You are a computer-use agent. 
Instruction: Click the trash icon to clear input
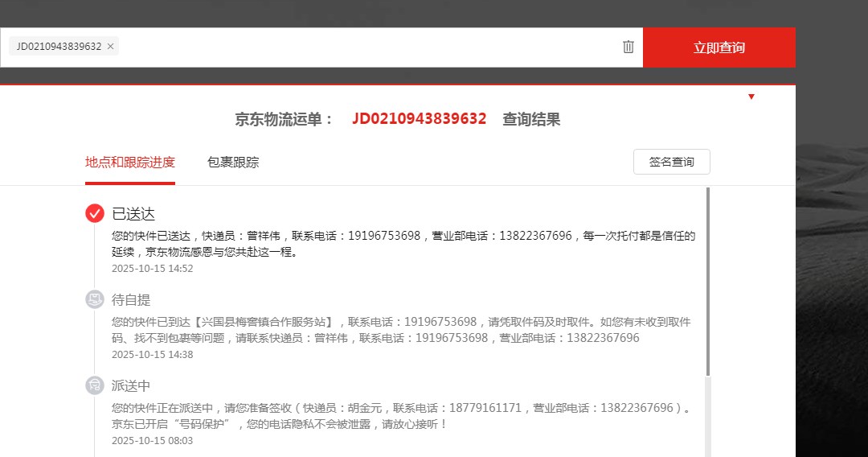pos(628,47)
